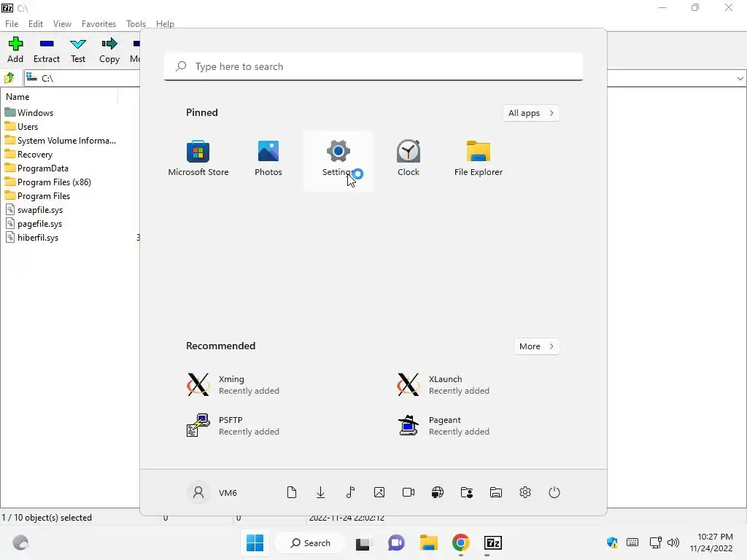Viewport: 747px width, 560px height.
Task: Open File Explorer from the taskbar
Action: (x=428, y=542)
